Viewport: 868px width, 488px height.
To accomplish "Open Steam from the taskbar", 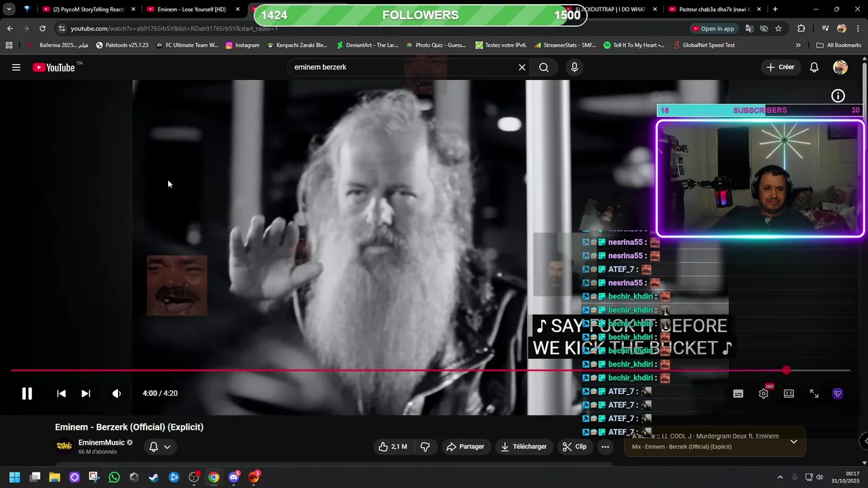I will [154, 477].
